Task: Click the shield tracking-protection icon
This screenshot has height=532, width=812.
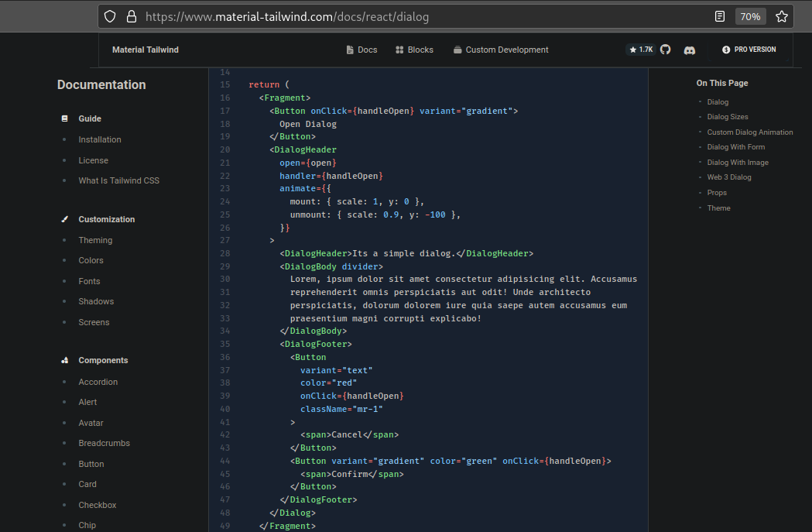Action: point(109,15)
